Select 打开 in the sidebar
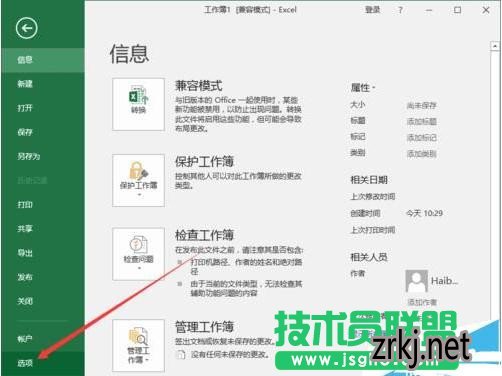 (x=43, y=108)
